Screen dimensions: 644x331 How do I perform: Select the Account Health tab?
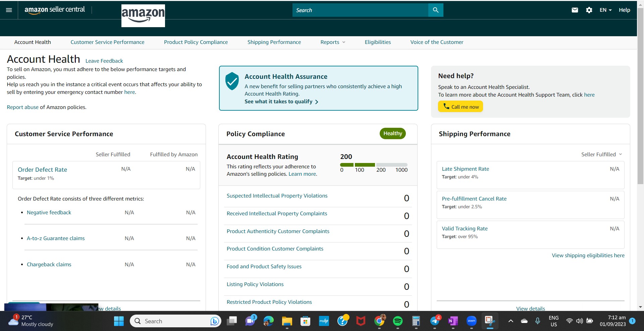click(x=33, y=42)
